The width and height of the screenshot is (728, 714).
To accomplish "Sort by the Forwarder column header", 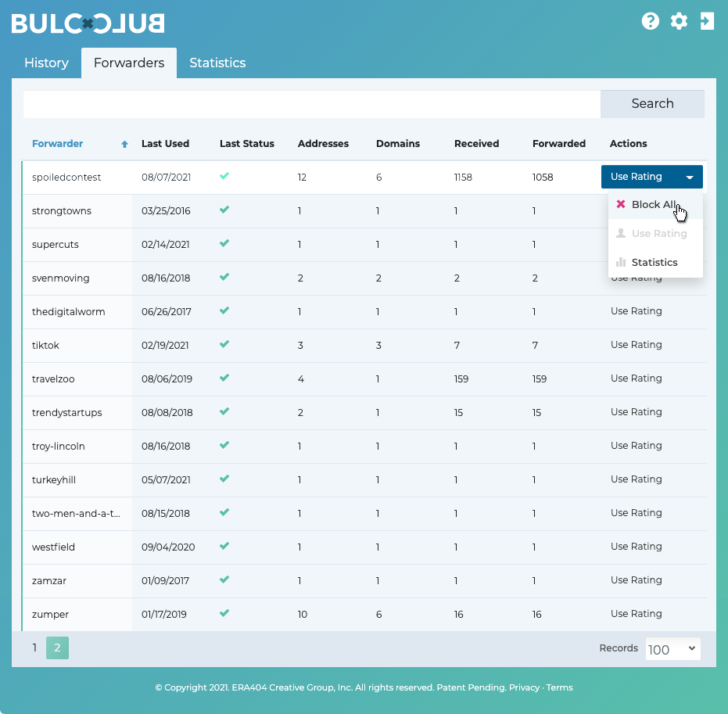I will (x=58, y=143).
